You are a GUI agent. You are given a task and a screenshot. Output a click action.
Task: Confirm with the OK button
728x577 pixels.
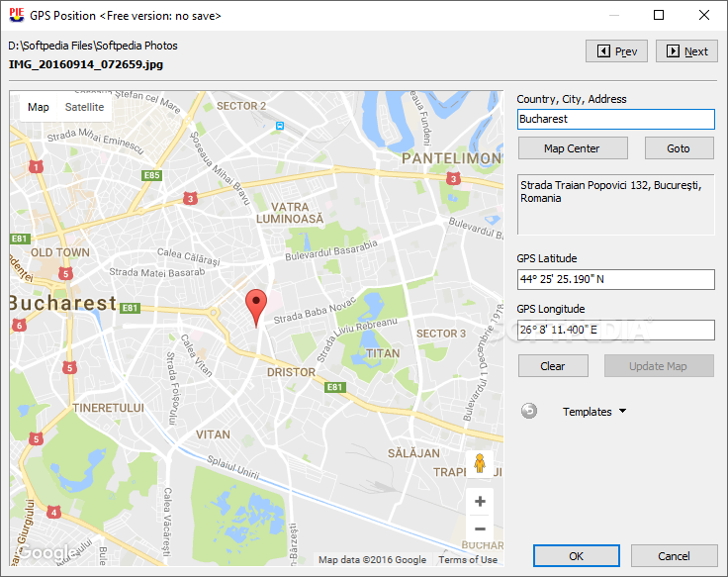pos(577,556)
